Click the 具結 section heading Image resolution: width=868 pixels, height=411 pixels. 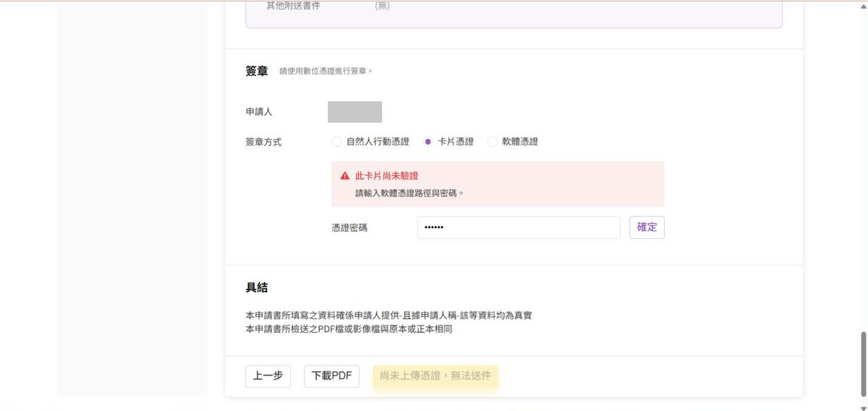pyautogui.click(x=257, y=287)
